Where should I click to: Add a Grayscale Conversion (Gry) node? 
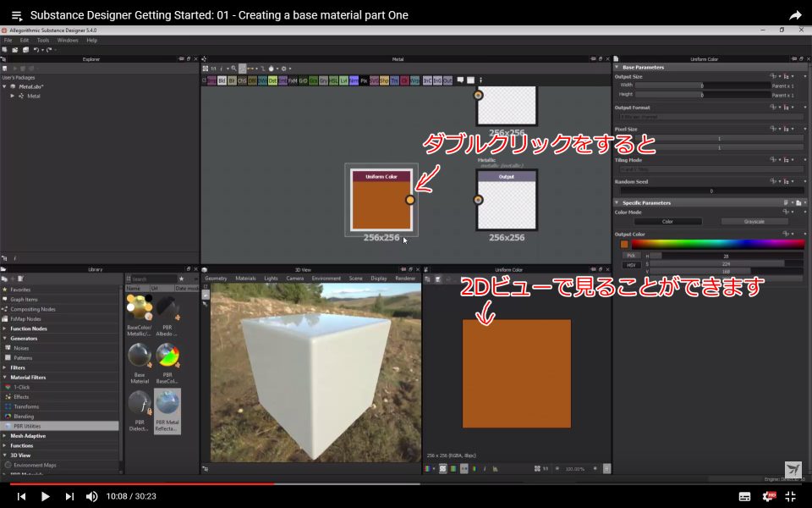pyautogui.click(x=323, y=80)
